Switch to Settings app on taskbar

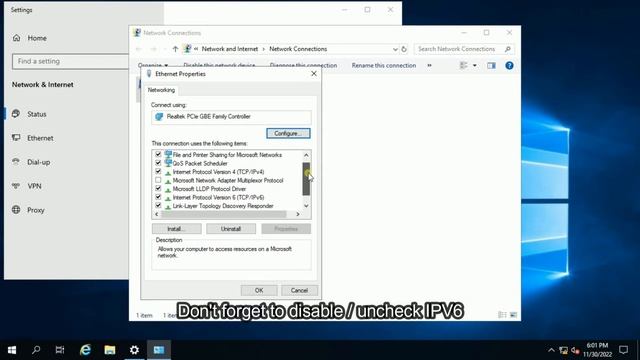134,350
